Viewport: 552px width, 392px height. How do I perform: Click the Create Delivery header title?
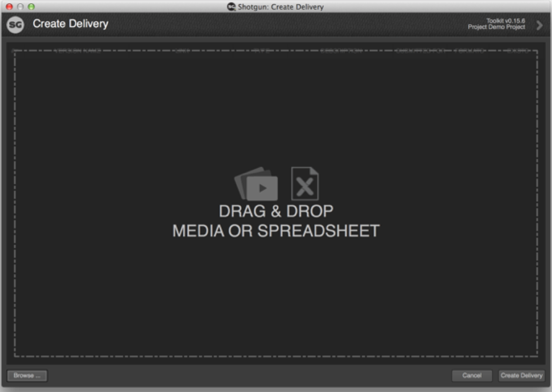tap(71, 24)
